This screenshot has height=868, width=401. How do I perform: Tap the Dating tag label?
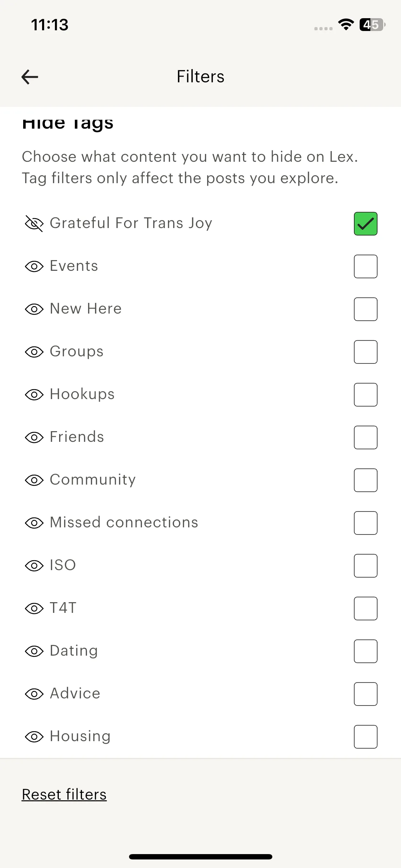coord(74,651)
